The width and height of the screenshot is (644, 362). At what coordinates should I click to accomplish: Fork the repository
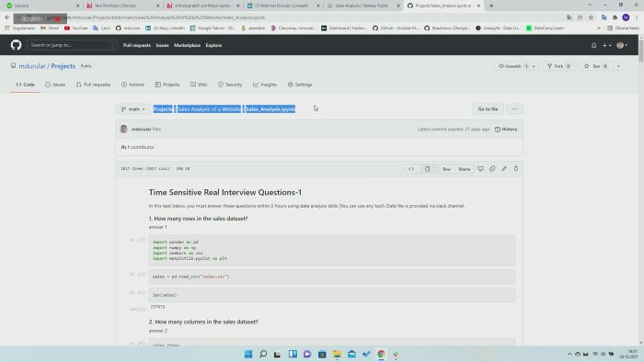(x=559, y=66)
